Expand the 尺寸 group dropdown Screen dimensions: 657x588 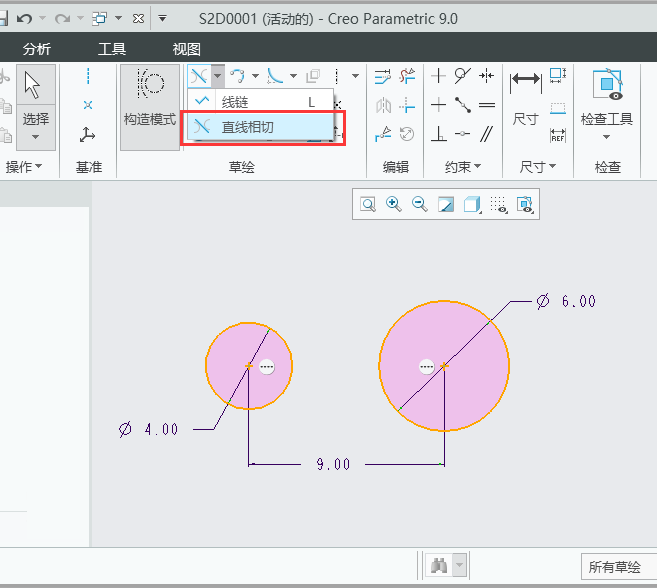(538, 167)
